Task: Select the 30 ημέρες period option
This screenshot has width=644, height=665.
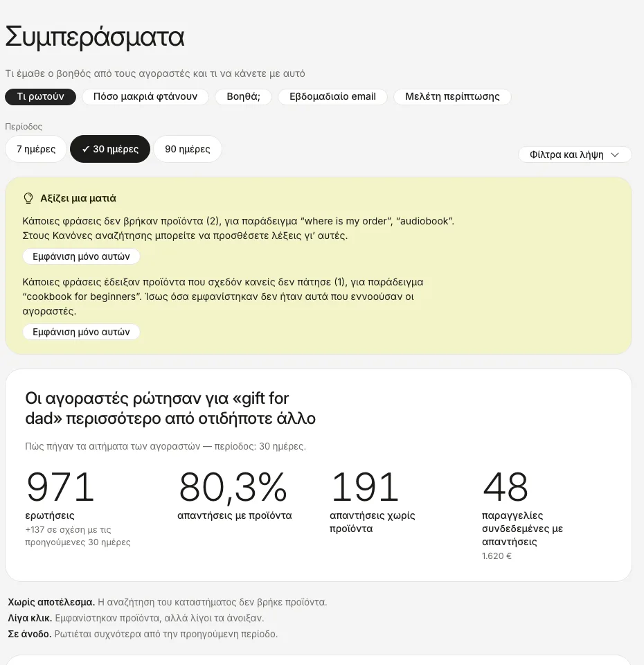Action: click(110, 149)
